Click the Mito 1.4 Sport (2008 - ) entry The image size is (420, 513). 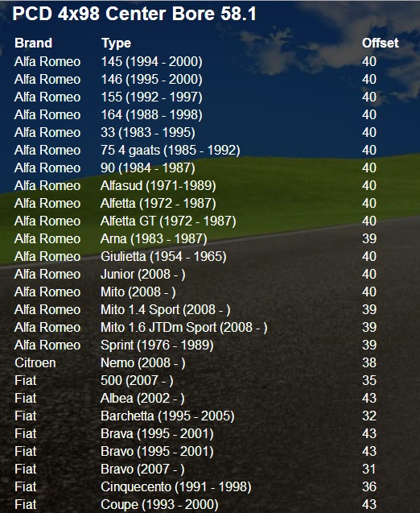pos(166,310)
